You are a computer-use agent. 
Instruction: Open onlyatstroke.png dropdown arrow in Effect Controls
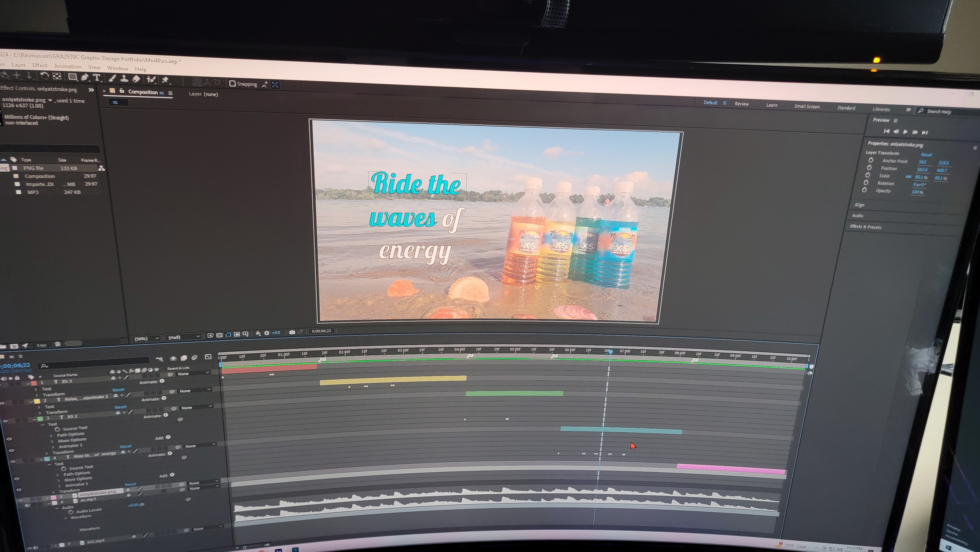pyautogui.click(x=50, y=101)
